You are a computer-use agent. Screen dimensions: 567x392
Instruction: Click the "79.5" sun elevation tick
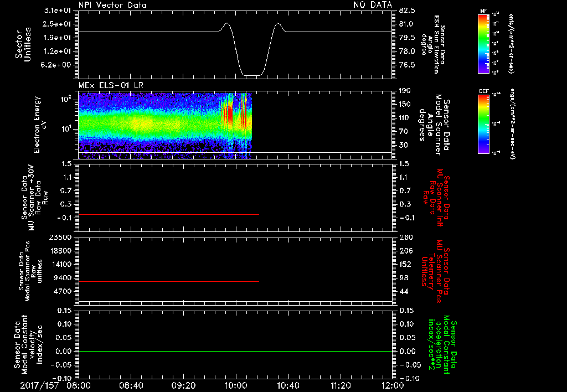pos(407,38)
